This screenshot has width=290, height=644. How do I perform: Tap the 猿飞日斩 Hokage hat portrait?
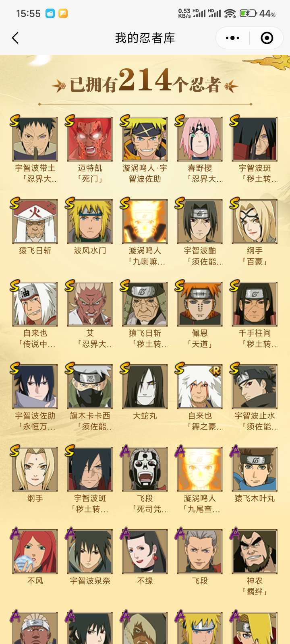coord(35,221)
